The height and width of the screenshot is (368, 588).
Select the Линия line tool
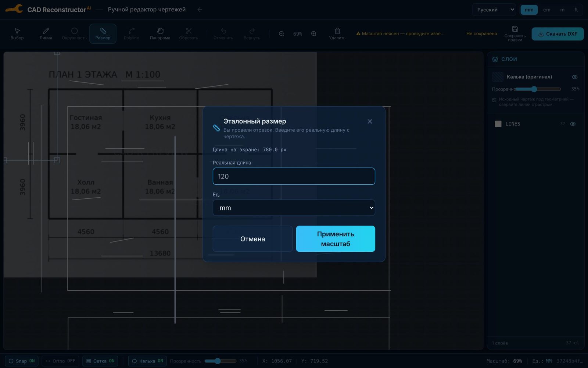46,33
